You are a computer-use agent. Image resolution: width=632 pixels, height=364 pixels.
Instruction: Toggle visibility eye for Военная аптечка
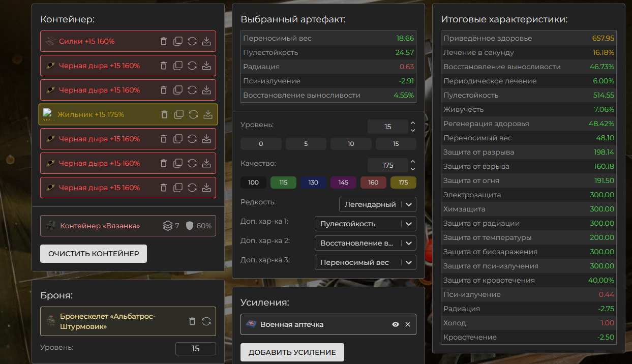click(x=396, y=324)
